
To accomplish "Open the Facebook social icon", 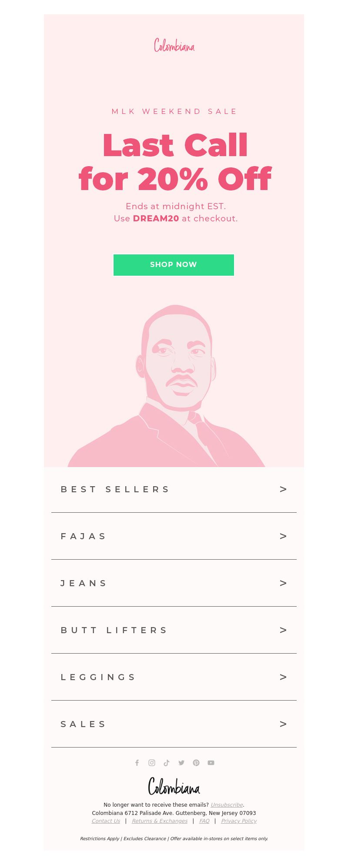I will (137, 763).
